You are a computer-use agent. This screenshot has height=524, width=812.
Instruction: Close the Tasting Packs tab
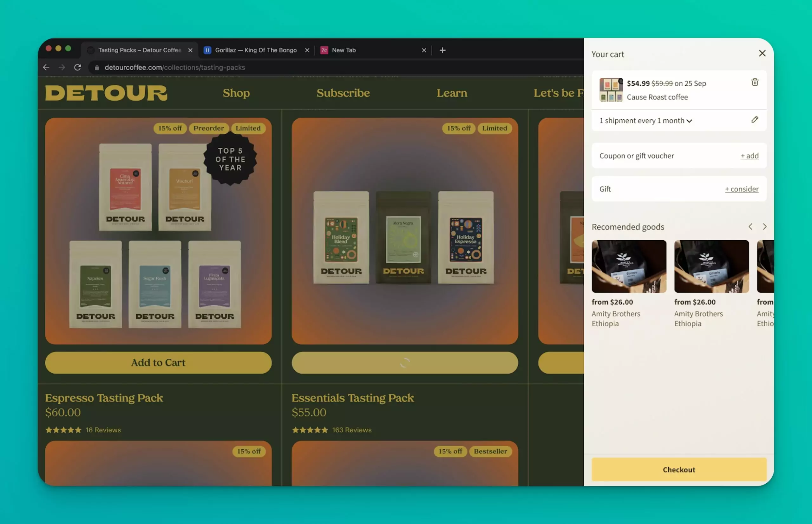[x=190, y=50]
